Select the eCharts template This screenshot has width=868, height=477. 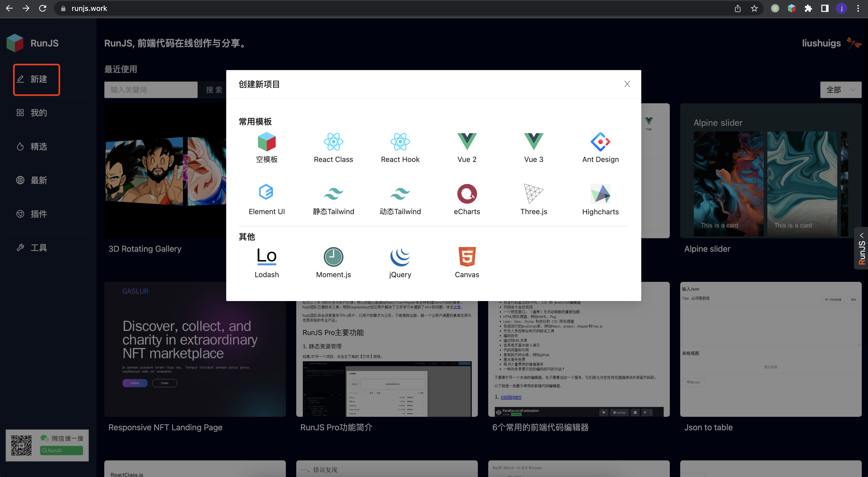pyautogui.click(x=467, y=200)
